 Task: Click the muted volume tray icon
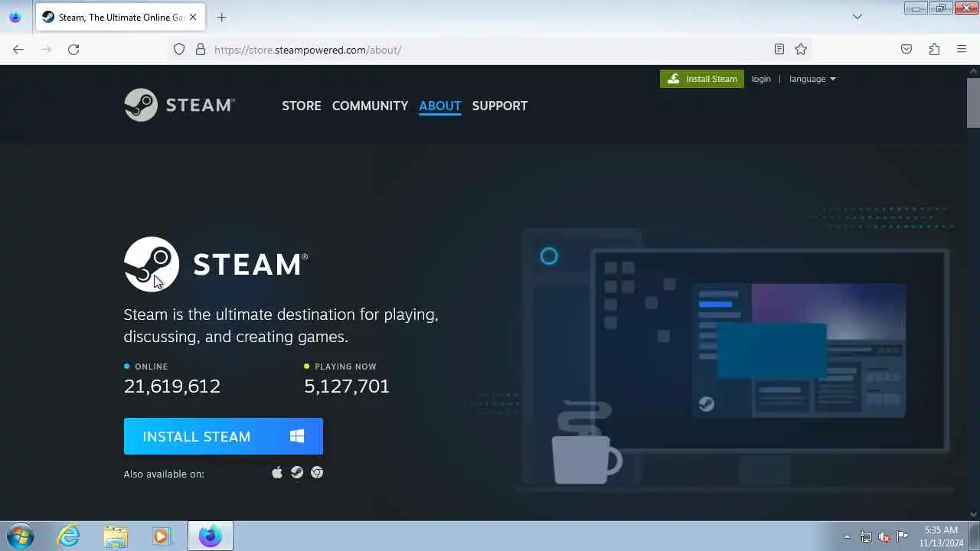(884, 536)
